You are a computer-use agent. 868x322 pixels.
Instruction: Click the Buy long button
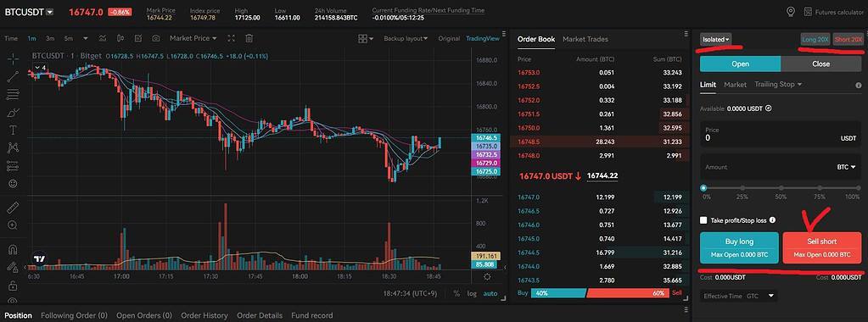(739, 247)
